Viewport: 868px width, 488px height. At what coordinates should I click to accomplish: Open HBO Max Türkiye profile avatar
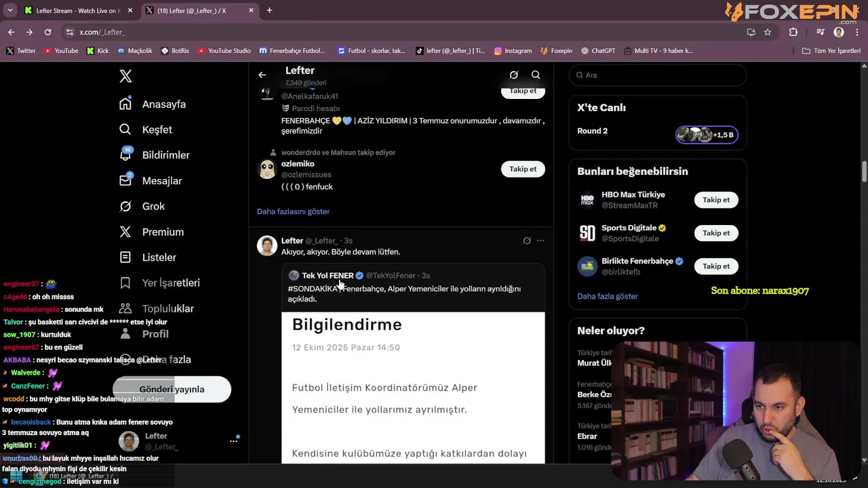[587, 200]
